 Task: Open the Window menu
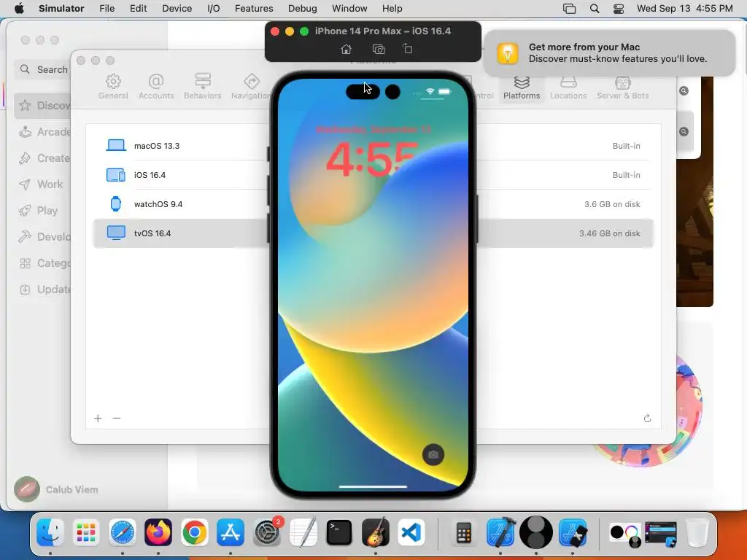coord(349,9)
